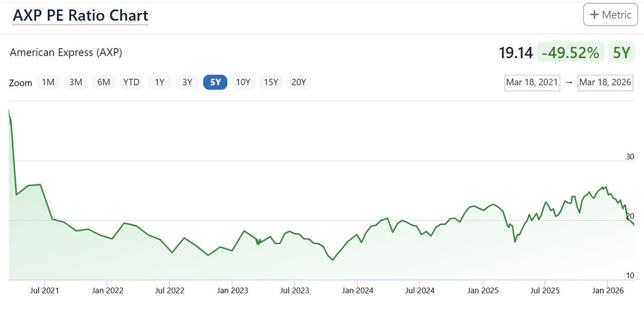Click the AXP PE Ratio Chart heading
The width and height of the screenshot is (644, 310).
(x=80, y=15)
